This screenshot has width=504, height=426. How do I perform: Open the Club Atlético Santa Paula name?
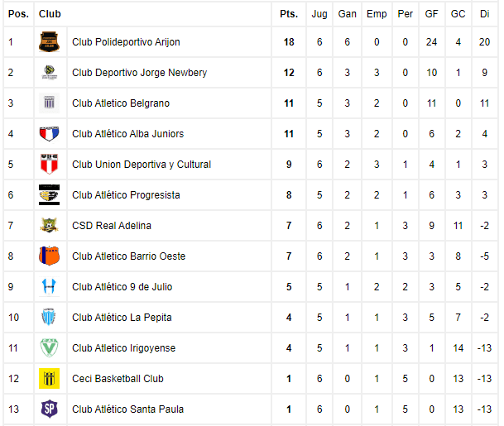tap(128, 409)
